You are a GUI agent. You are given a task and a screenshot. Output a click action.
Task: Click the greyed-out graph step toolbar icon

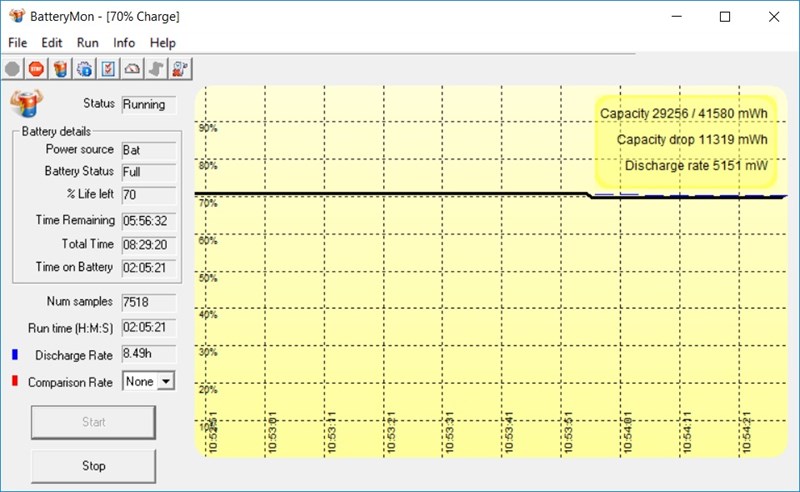(x=156, y=69)
